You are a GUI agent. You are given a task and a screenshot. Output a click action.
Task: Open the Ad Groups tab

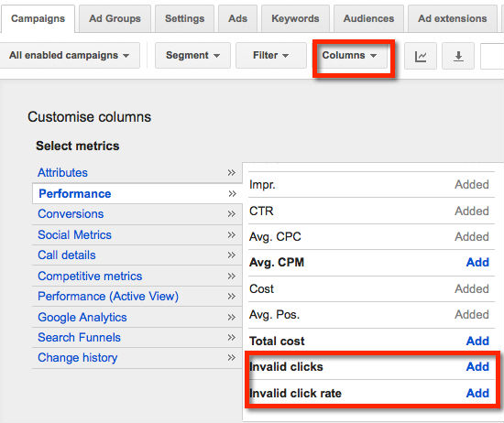coord(115,18)
